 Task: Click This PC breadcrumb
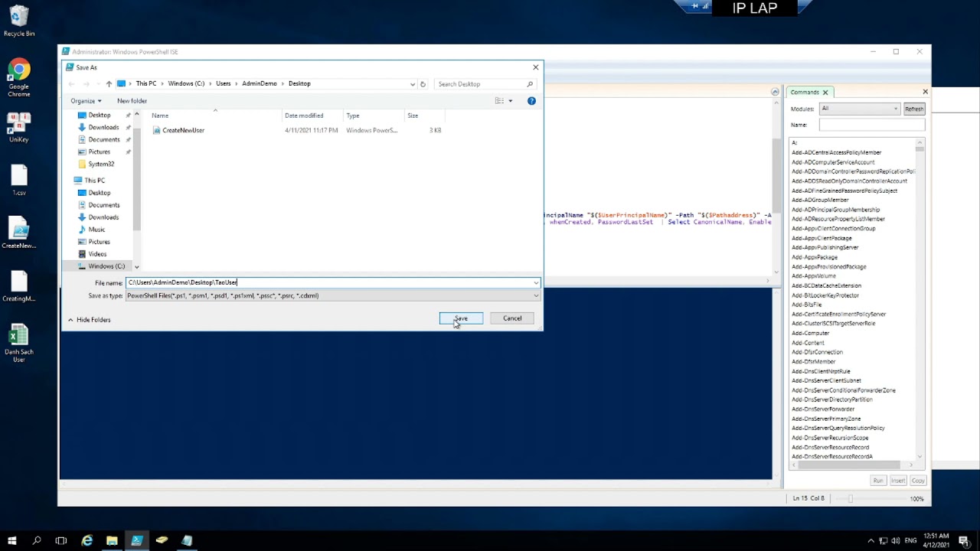tap(146, 83)
